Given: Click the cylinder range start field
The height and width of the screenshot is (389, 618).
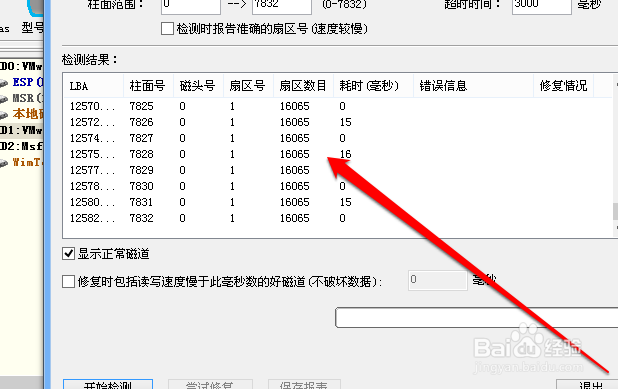Looking at the screenshot, I should click(x=191, y=6).
